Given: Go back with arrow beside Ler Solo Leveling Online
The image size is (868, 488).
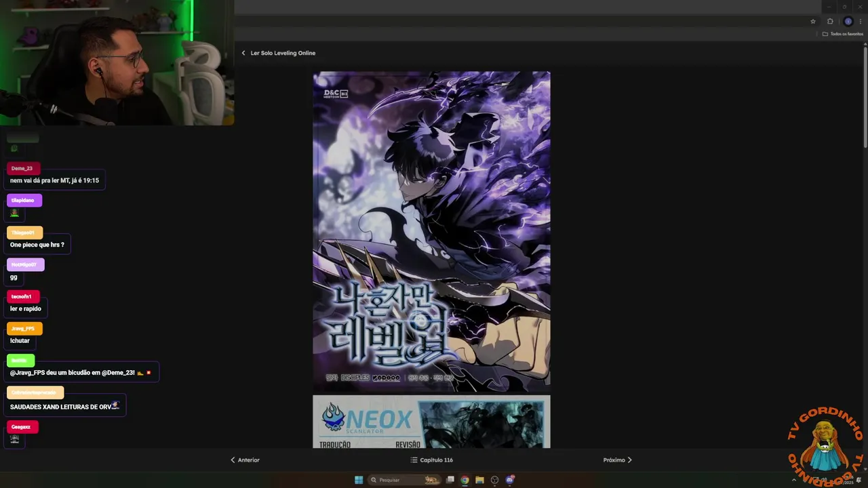Looking at the screenshot, I should pyautogui.click(x=243, y=53).
